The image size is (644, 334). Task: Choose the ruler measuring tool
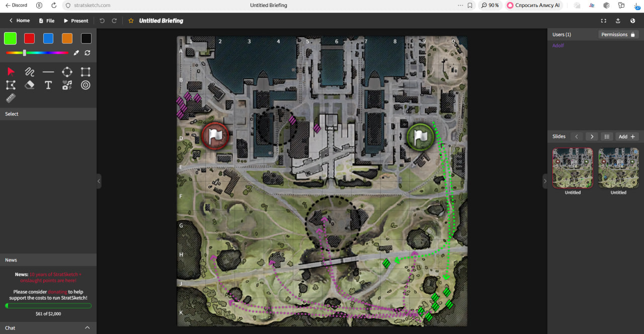click(11, 99)
